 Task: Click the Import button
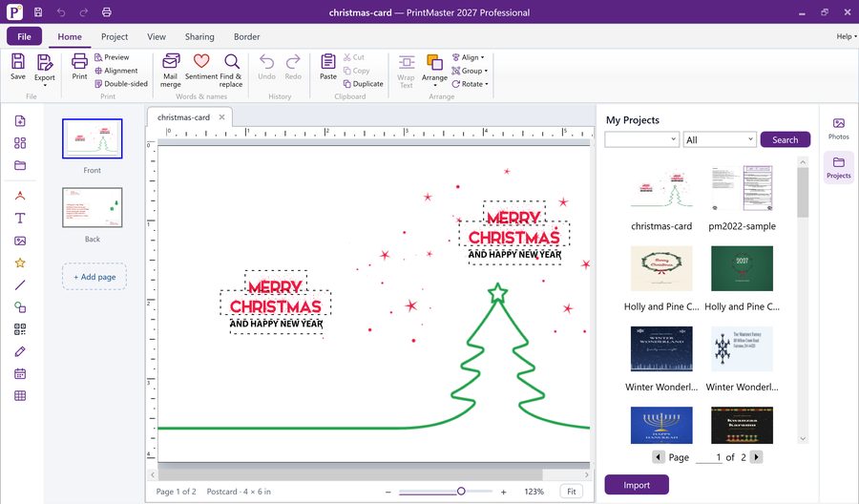637,485
